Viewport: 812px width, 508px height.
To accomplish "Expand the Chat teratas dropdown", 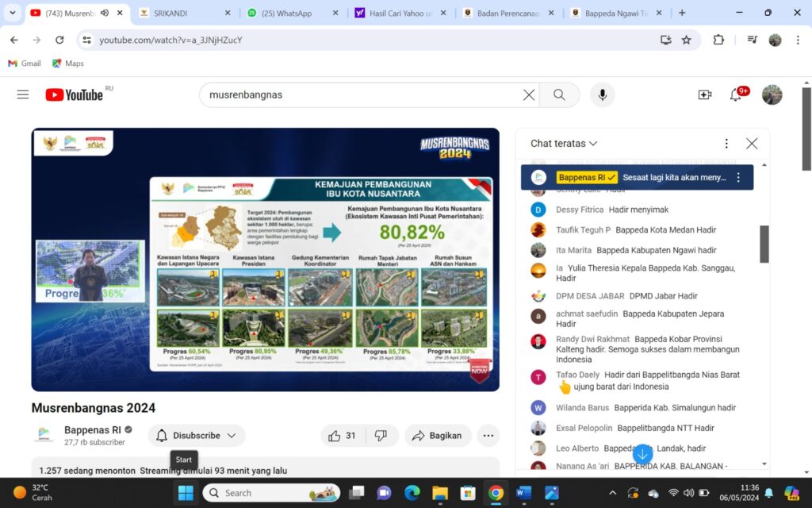I will 564,144.
